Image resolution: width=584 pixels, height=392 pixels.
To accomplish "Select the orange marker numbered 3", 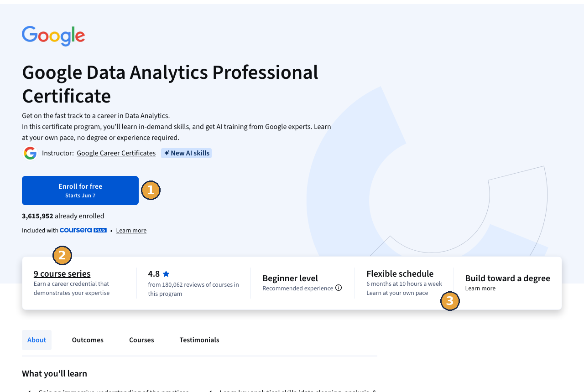I will pyautogui.click(x=450, y=301).
